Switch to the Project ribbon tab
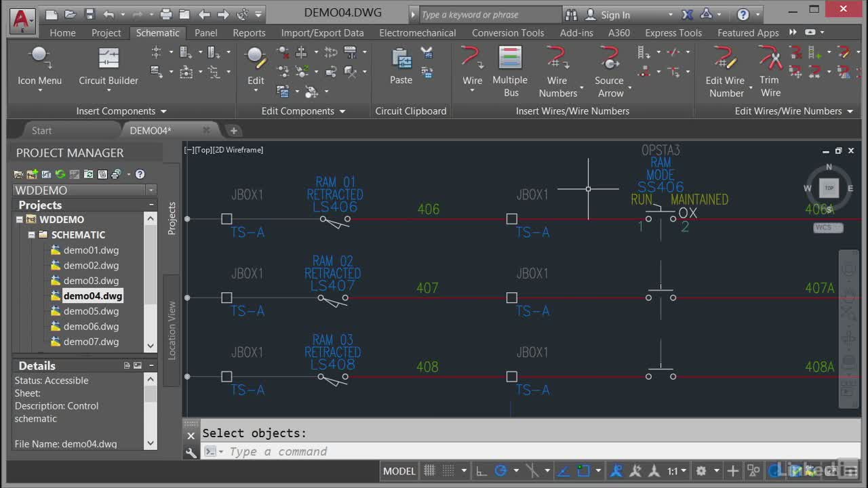 [x=106, y=33]
